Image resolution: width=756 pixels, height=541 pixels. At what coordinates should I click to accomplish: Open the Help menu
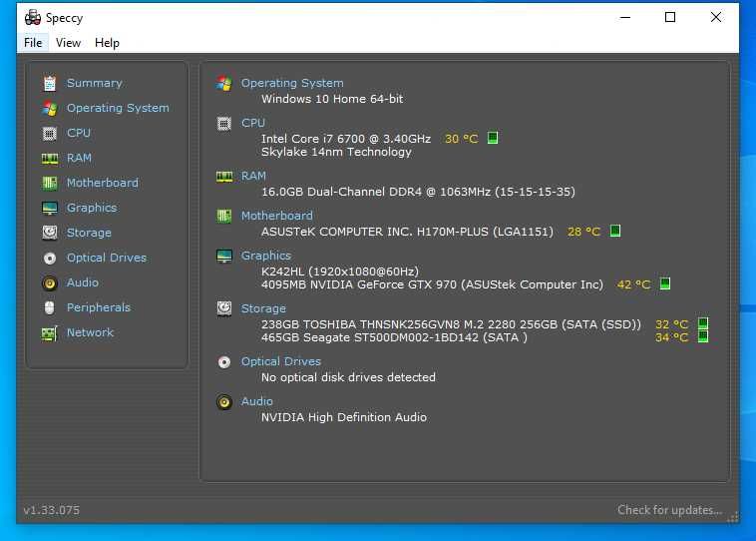(107, 43)
